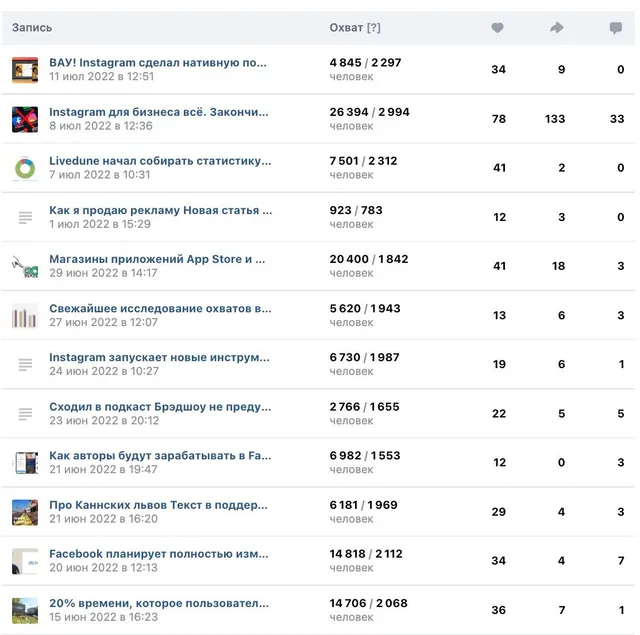
Task: Click the Охват column header
Action: click(x=346, y=28)
